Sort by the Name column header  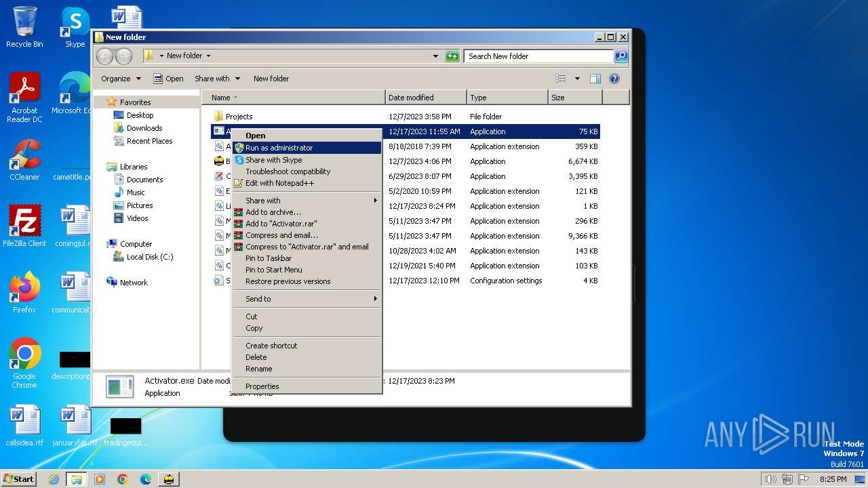click(293, 98)
